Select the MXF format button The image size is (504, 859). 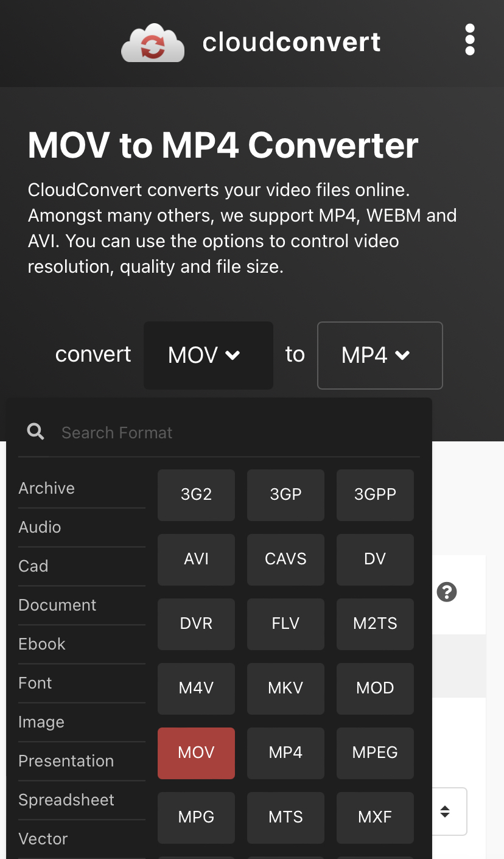pos(375,818)
